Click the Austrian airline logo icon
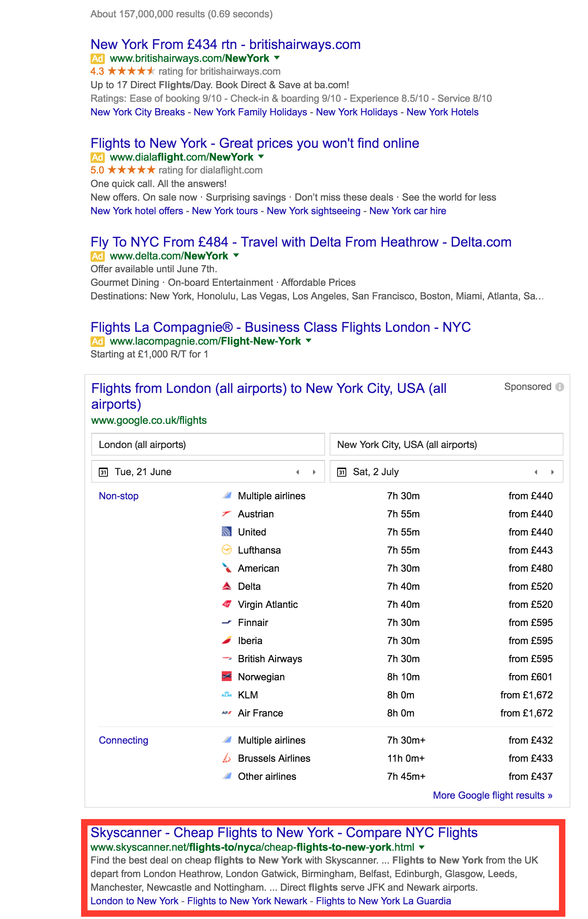Screen dimensions: 588x919 pyautogui.click(x=227, y=514)
